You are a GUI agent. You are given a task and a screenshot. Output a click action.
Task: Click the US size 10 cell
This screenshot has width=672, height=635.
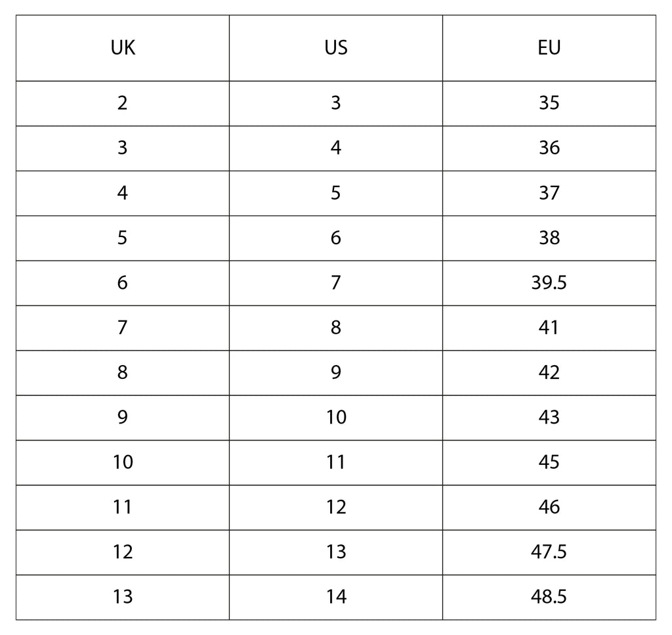pyautogui.click(x=335, y=418)
